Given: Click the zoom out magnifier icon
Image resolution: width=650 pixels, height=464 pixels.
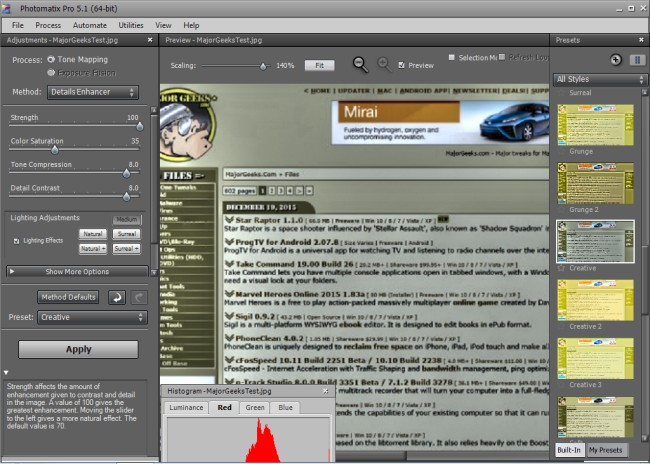Looking at the screenshot, I should click(360, 65).
